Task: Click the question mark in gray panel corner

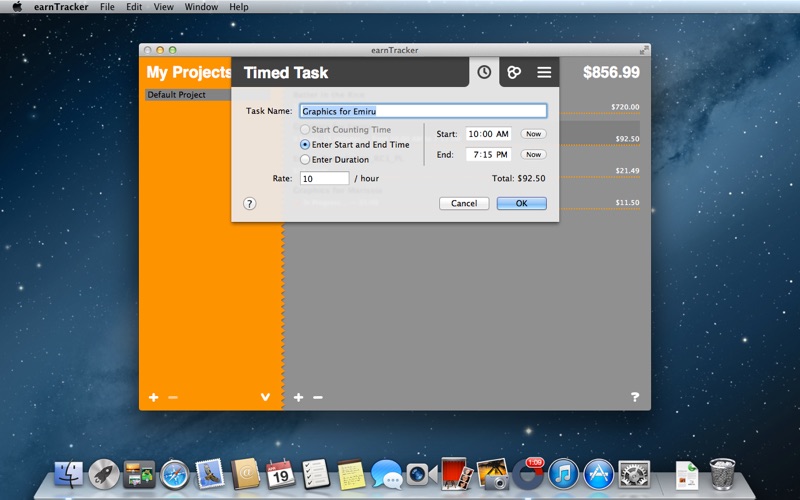Action: click(635, 396)
